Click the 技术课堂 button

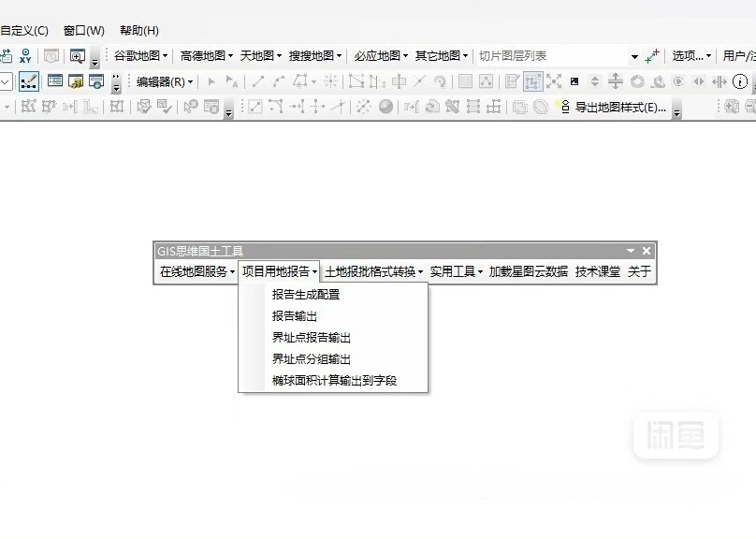coord(598,271)
